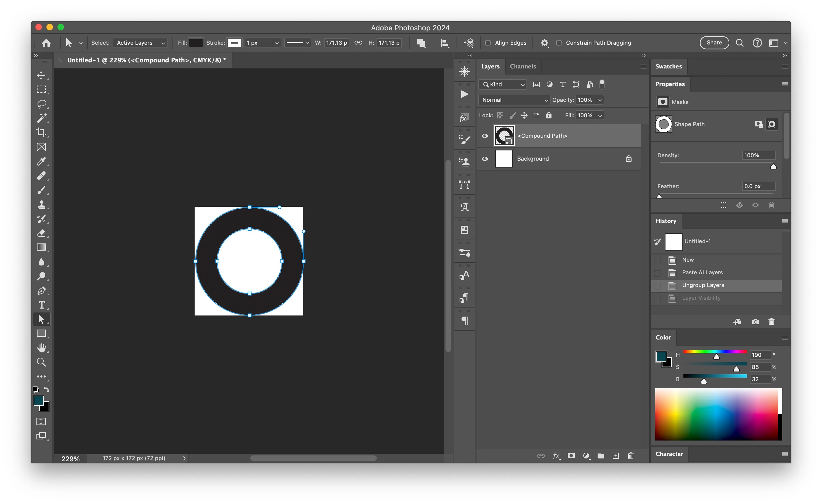Expand the layer Opacity dropdown arrow
The height and width of the screenshot is (504, 822).
pos(600,100)
